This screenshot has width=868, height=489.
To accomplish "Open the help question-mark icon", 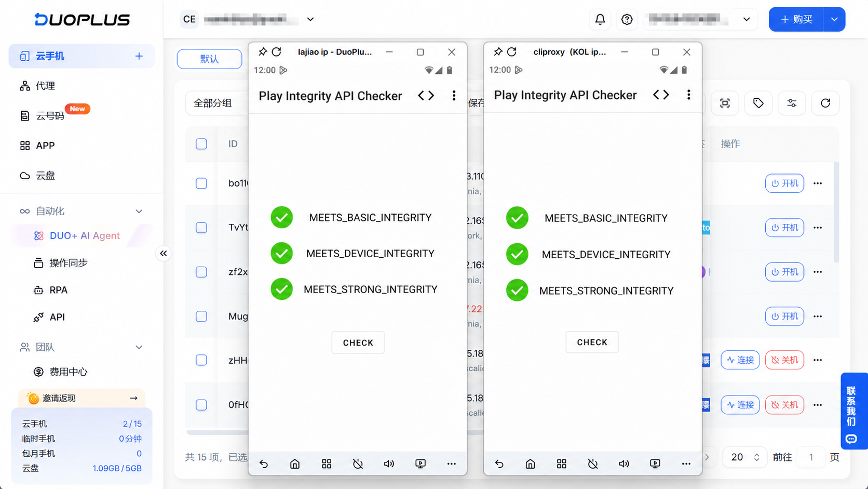I will point(627,19).
